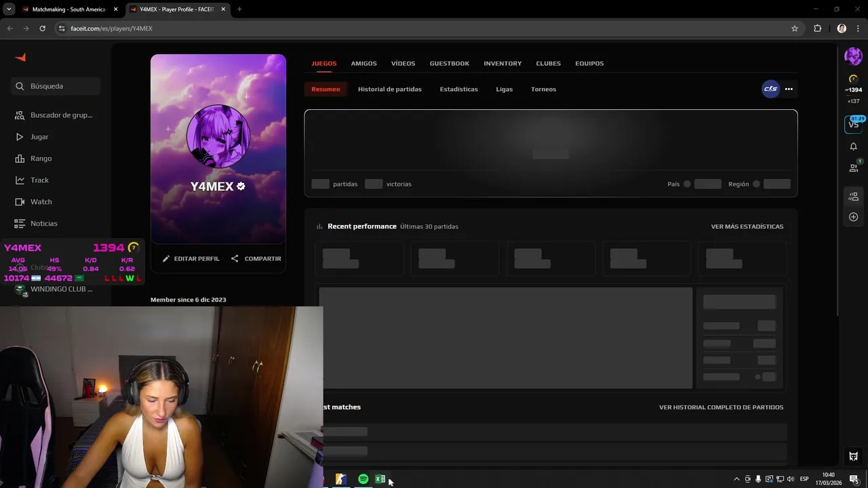Click the add plus circle icon
The width and height of the screenshot is (868, 488).
[853, 217]
